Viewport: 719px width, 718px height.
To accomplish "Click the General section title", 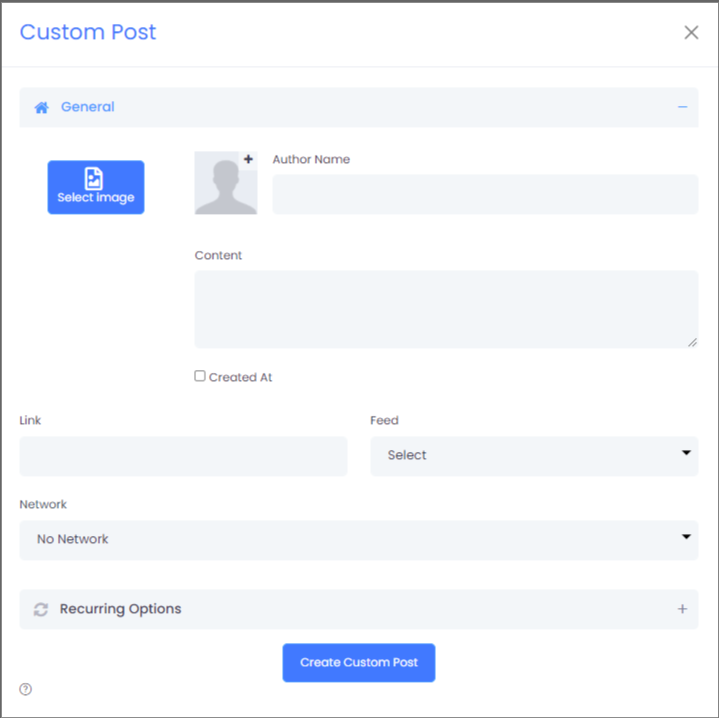I will pos(88,107).
